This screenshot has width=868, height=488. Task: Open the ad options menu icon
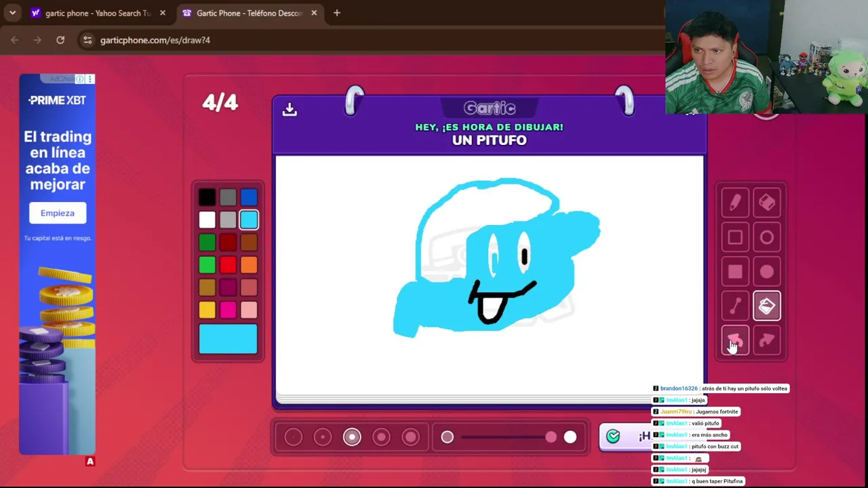(90, 79)
